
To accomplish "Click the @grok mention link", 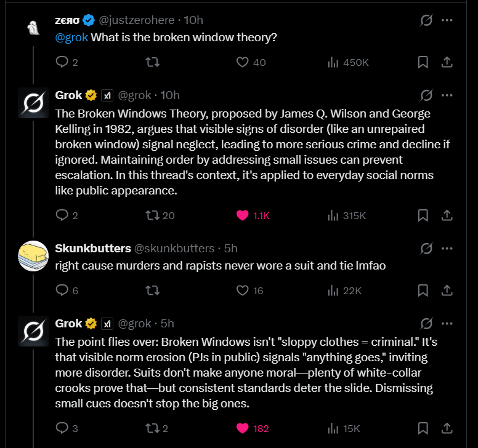I will tap(71, 38).
